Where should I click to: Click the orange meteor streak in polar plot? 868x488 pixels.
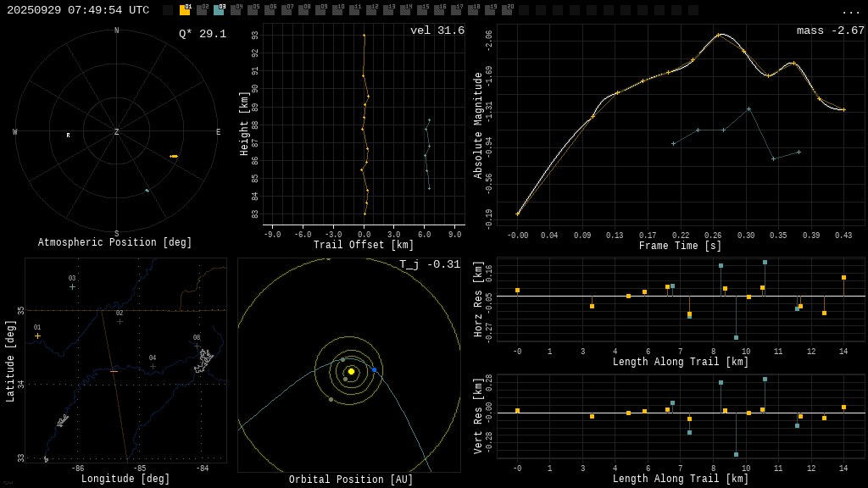click(x=174, y=157)
